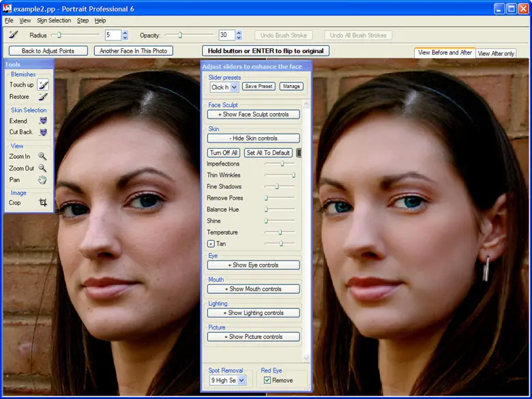Open the Spot Removal dropdown

(241, 381)
